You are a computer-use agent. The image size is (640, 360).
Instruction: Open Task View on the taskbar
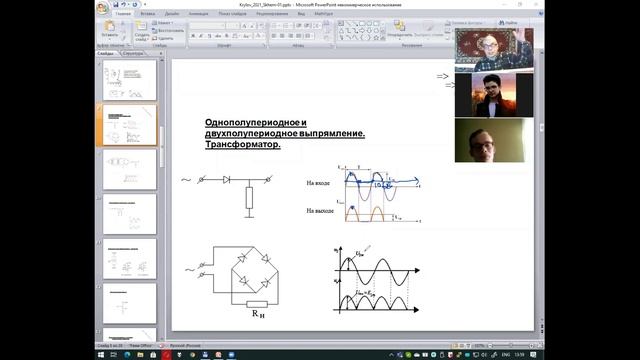[113, 355]
